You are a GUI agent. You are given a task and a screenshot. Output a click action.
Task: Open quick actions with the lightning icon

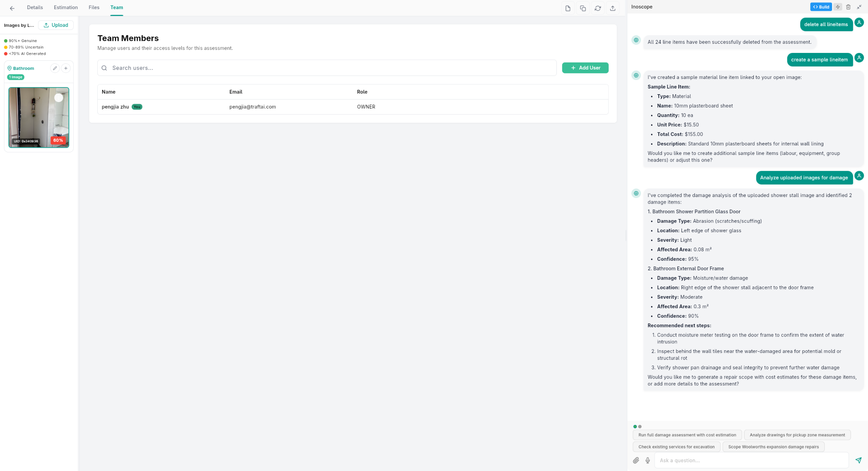(x=838, y=7)
